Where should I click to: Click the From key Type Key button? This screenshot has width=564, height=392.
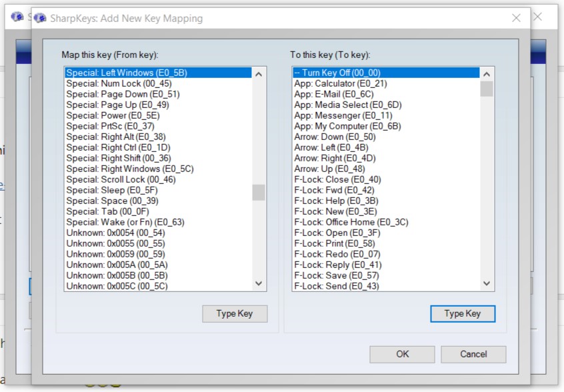(x=235, y=313)
